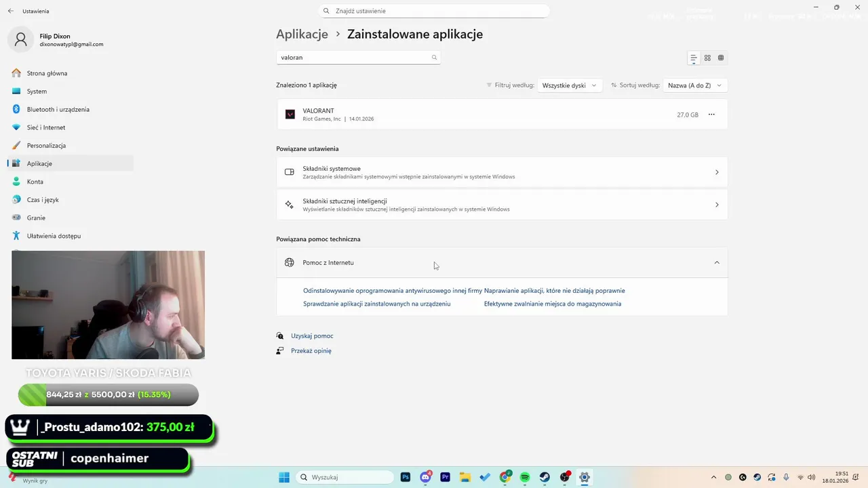Click the Settings gear taskbar icon
Image resolution: width=868 pixels, height=488 pixels.
click(x=585, y=477)
